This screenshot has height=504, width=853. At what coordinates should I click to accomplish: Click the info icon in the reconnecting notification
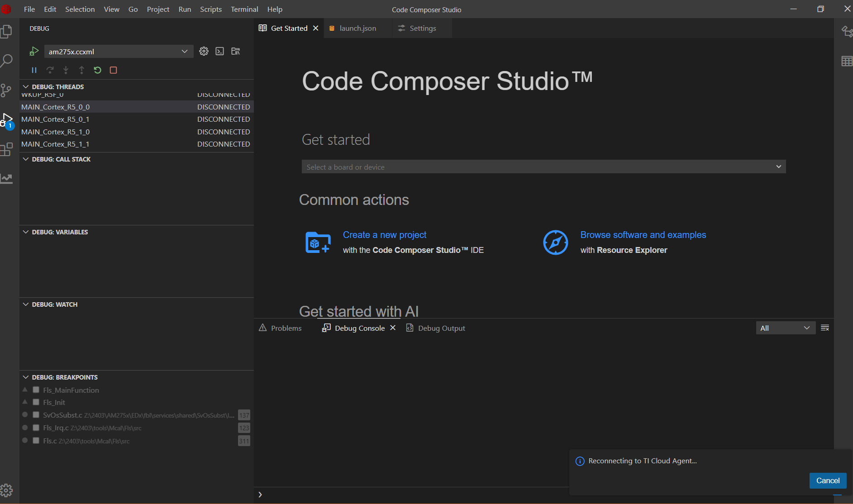(x=580, y=461)
